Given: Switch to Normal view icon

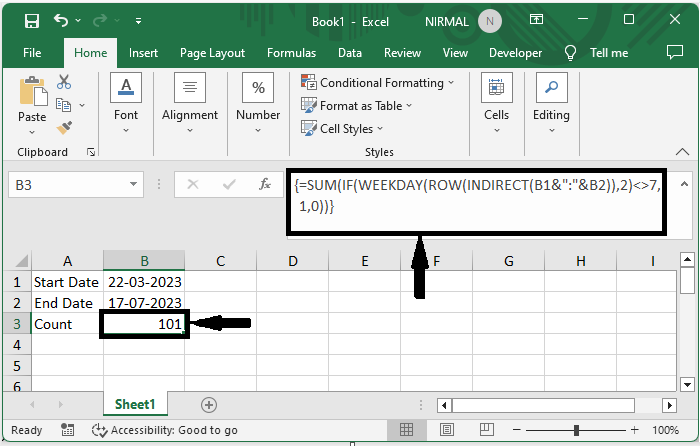Looking at the screenshot, I should pos(406,429).
